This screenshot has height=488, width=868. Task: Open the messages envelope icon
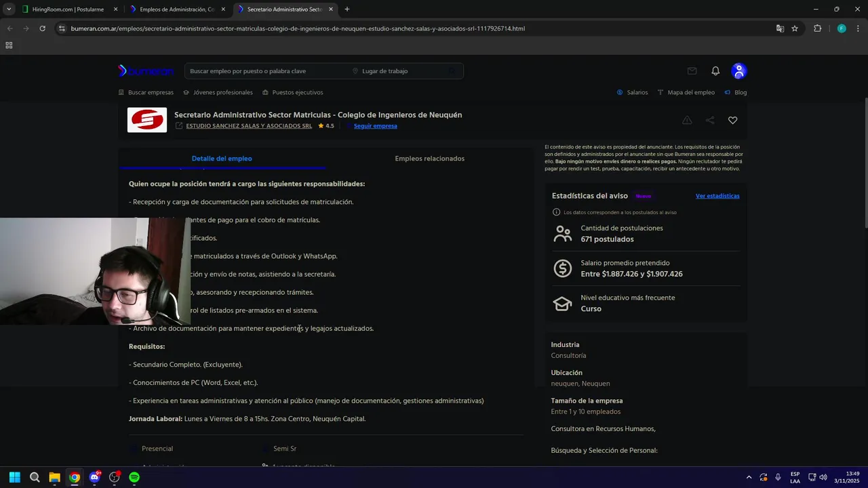(x=692, y=71)
